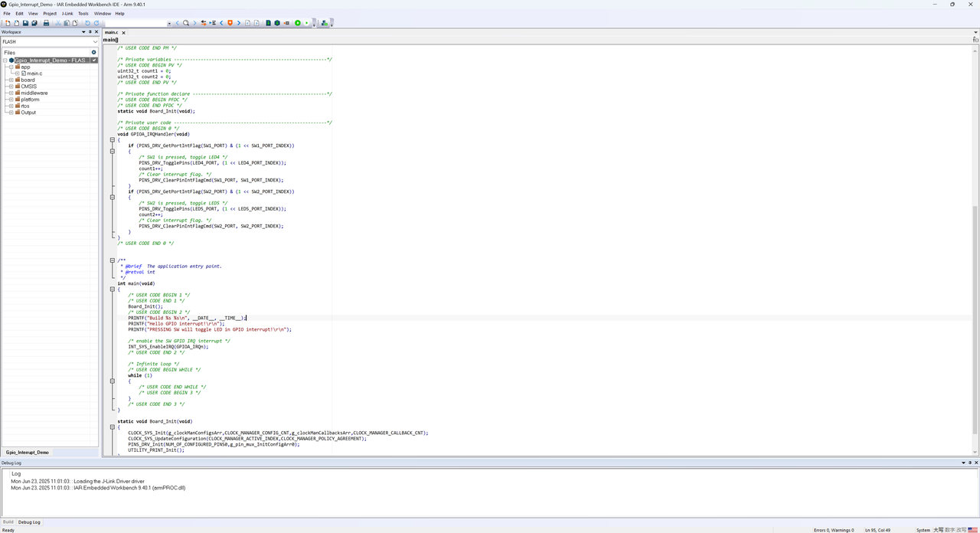Pin the Workspace panel
Image resolution: width=980 pixels, height=533 pixels.
(90, 32)
